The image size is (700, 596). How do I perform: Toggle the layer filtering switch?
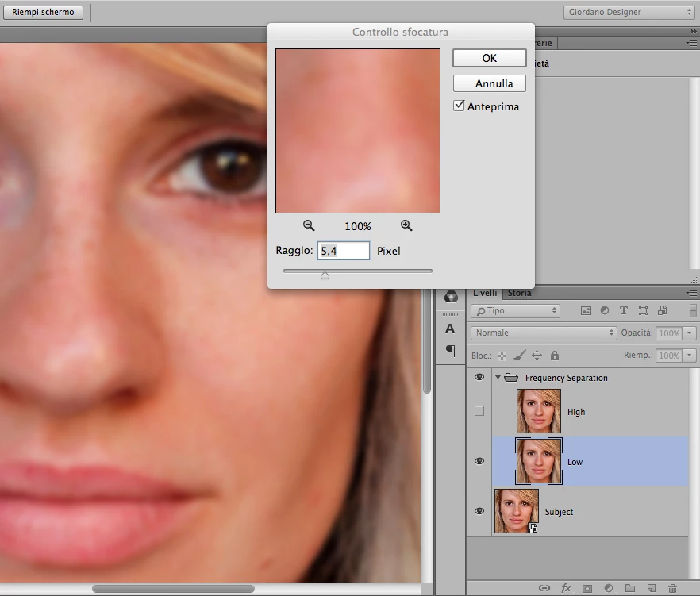coord(693,311)
